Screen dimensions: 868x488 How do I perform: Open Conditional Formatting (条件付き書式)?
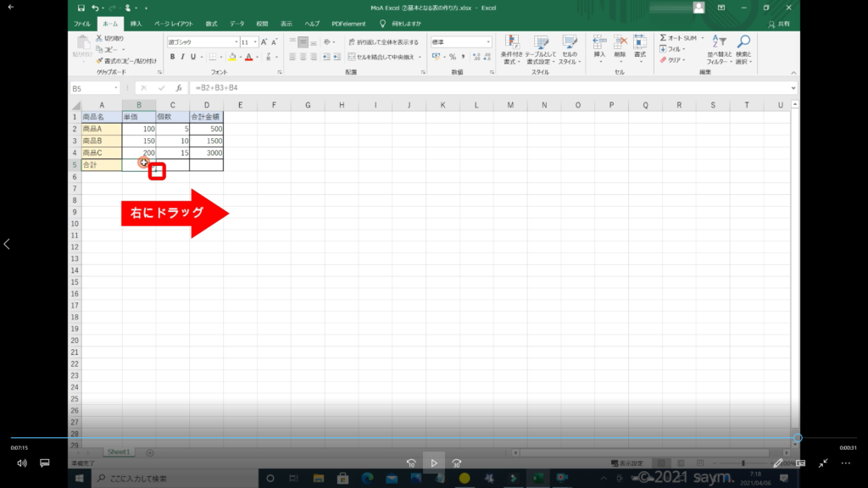[x=510, y=49]
